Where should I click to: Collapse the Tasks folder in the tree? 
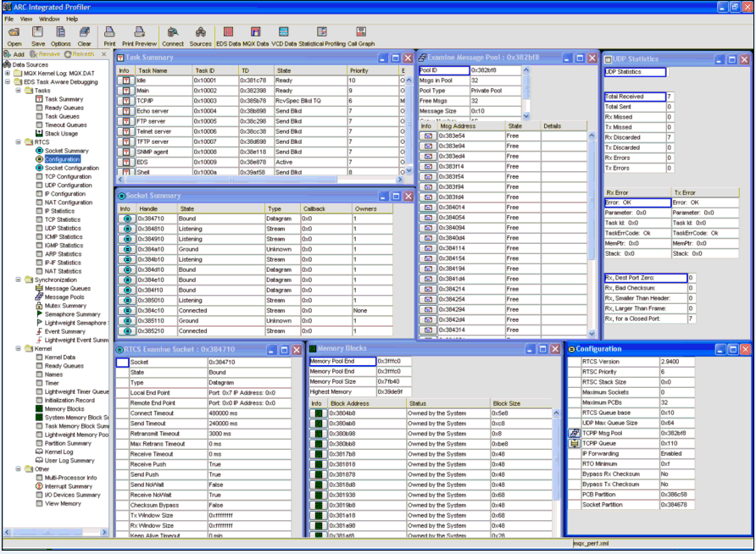19,91
